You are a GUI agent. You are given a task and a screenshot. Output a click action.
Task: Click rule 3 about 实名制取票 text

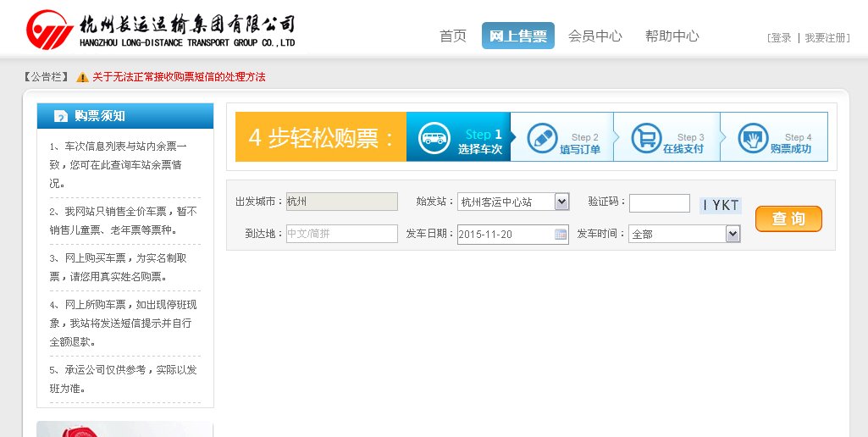point(118,267)
